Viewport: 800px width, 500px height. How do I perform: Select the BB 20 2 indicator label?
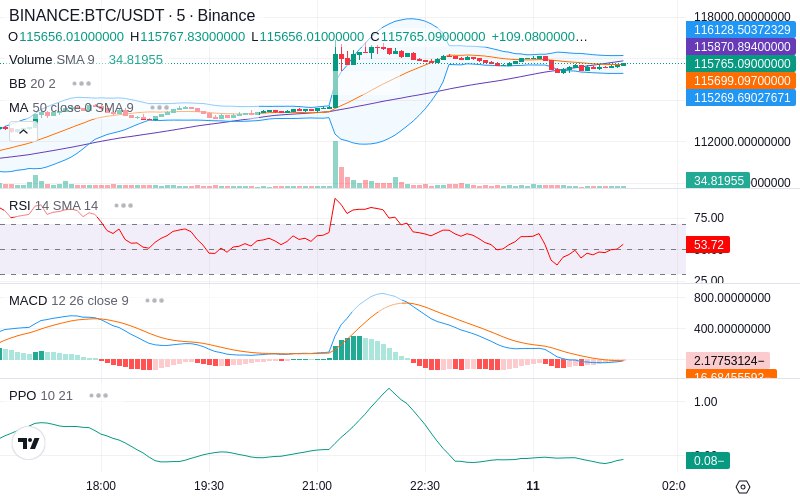click(x=32, y=84)
